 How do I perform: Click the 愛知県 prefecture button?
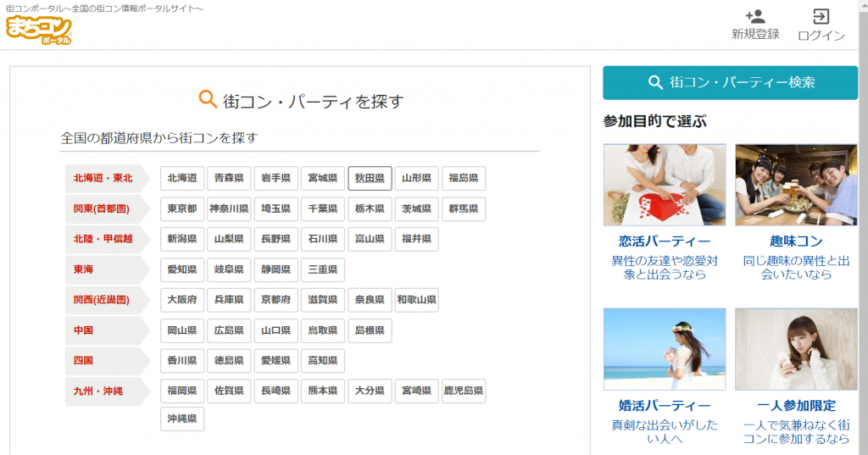(182, 269)
